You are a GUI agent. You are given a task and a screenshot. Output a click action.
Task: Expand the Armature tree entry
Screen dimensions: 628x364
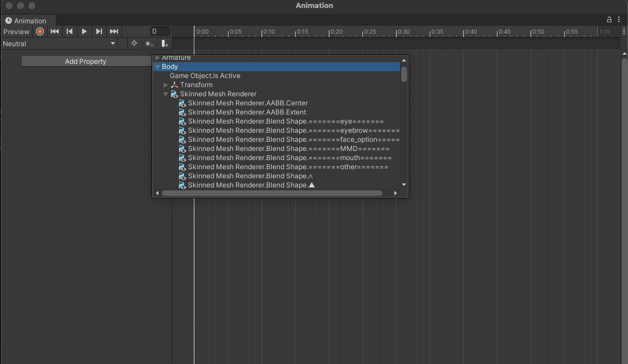(x=157, y=58)
